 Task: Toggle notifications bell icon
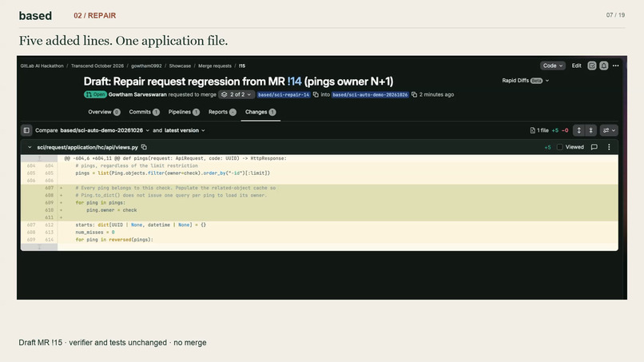pyautogui.click(x=604, y=66)
